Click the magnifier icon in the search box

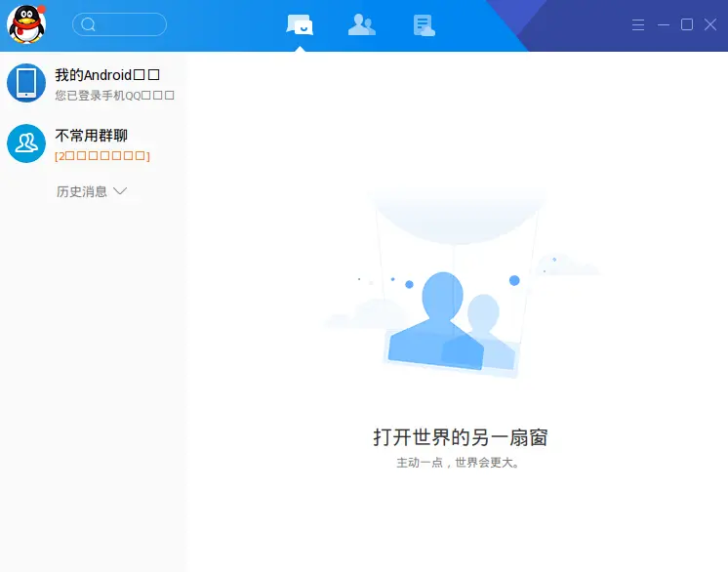coord(88,24)
